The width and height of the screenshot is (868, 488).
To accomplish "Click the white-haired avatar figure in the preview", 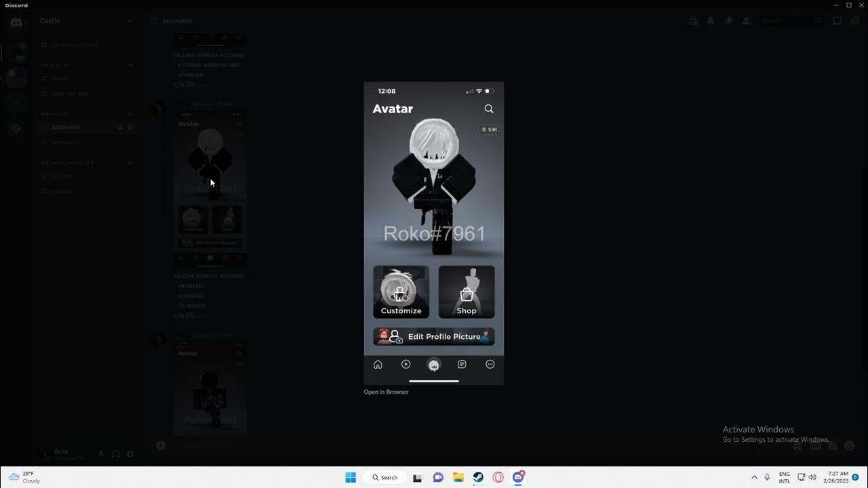I will [x=434, y=186].
